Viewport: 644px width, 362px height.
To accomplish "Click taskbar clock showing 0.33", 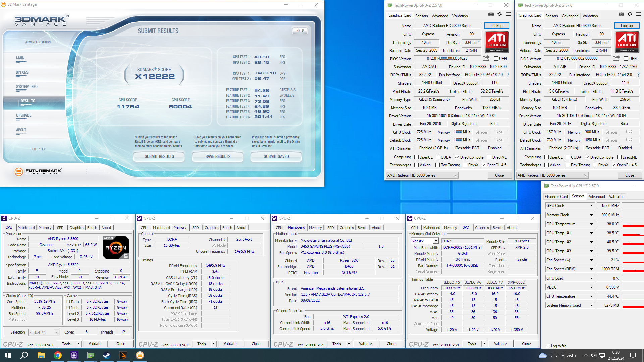I will click(x=616, y=355).
